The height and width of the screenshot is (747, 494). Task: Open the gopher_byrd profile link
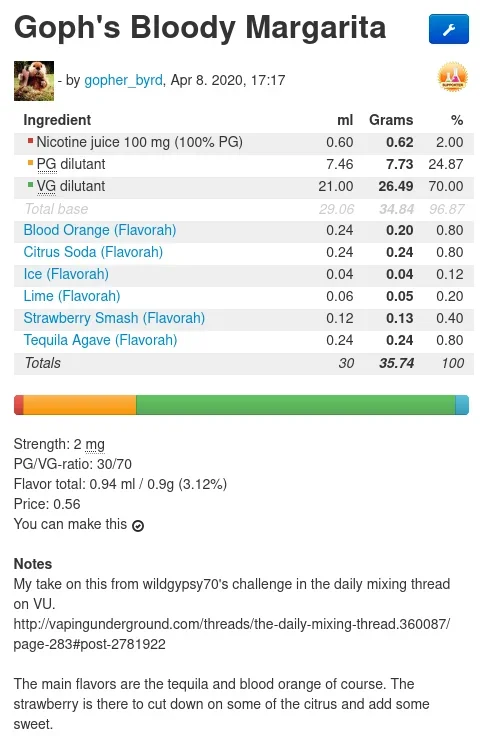coord(123,80)
